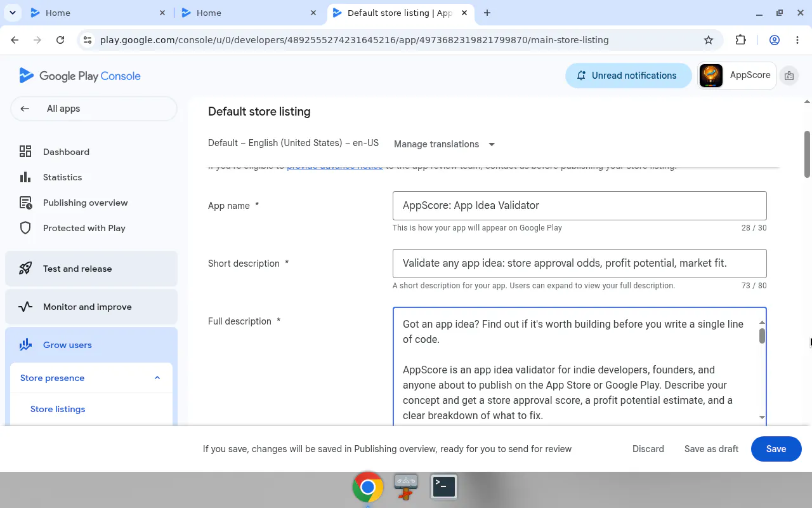The image size is (812, 508).
Task: Open Protected with Play in sidebar
Action: click(x=84, y=228)
